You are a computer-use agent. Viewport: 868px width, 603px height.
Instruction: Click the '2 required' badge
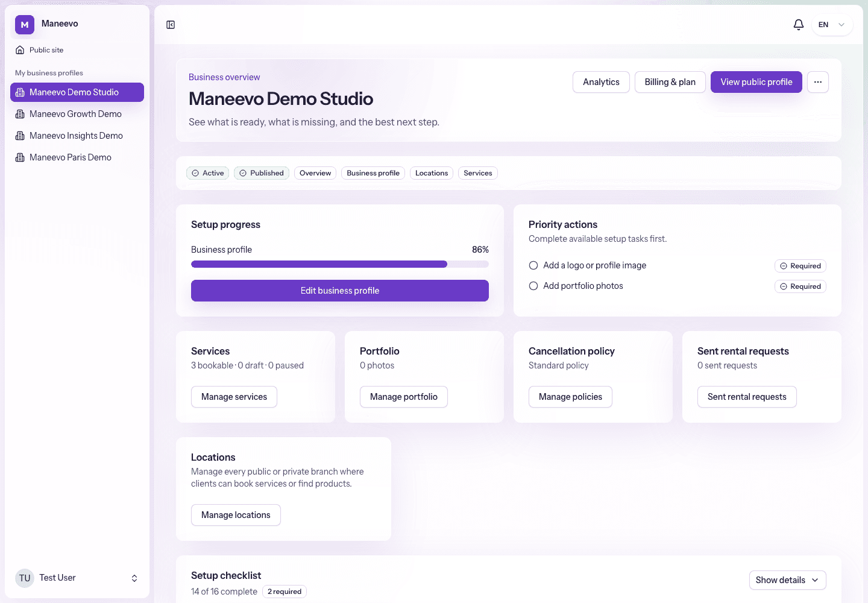285,592
